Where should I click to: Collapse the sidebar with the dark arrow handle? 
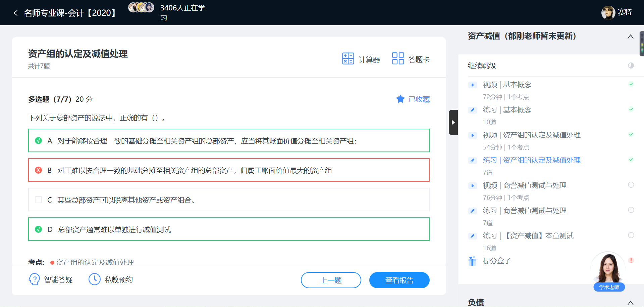(x=453, y=122)
